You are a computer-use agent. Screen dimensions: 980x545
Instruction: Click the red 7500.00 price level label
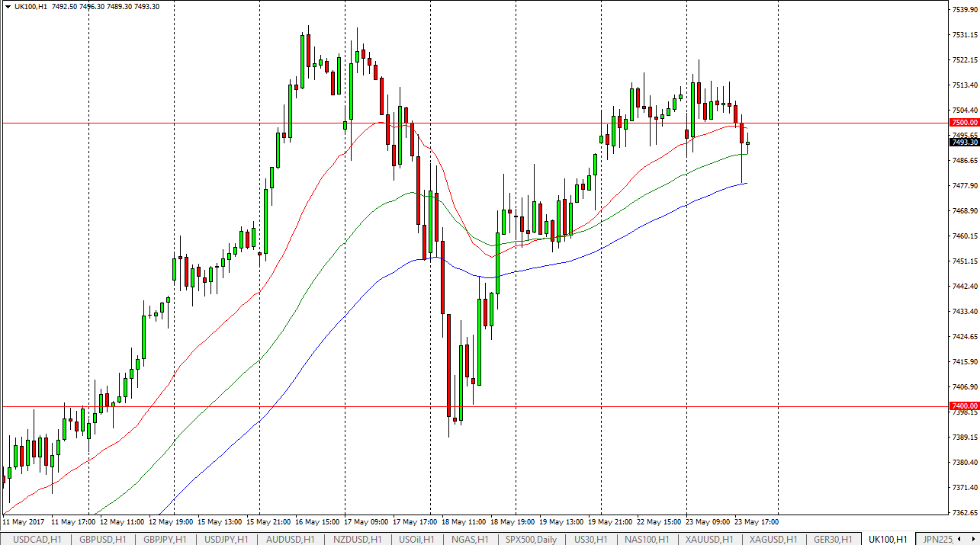pos(964,123)
